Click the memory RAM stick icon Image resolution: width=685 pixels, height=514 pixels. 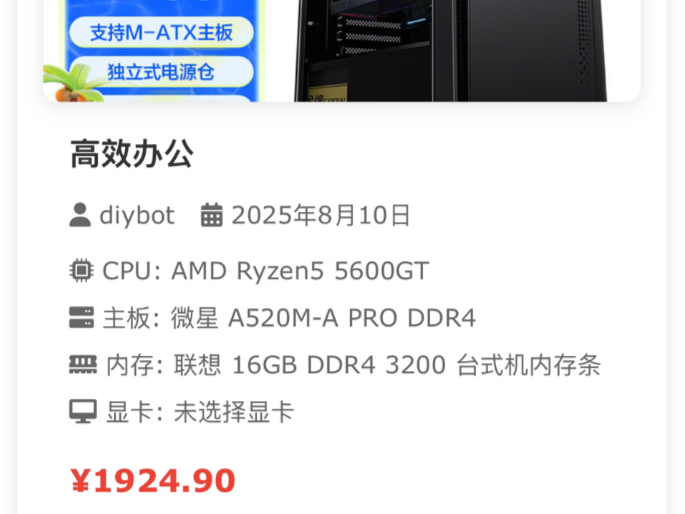pyautogui.click(x=83, y=365)
